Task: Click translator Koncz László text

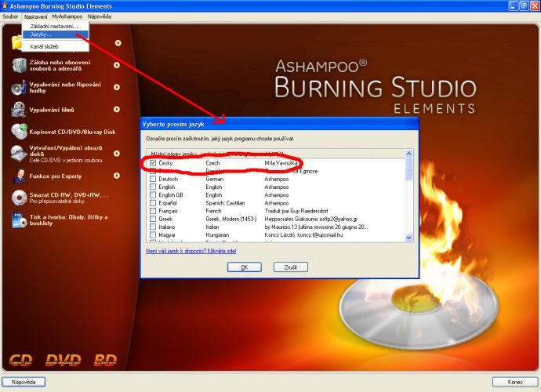Action: click(303, 235)
